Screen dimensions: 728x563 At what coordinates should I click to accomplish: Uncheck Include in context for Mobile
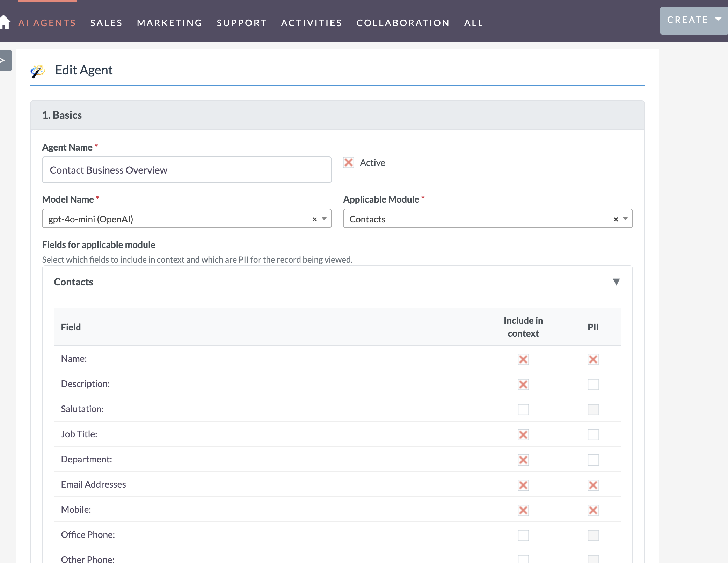(x=523, y=510)
